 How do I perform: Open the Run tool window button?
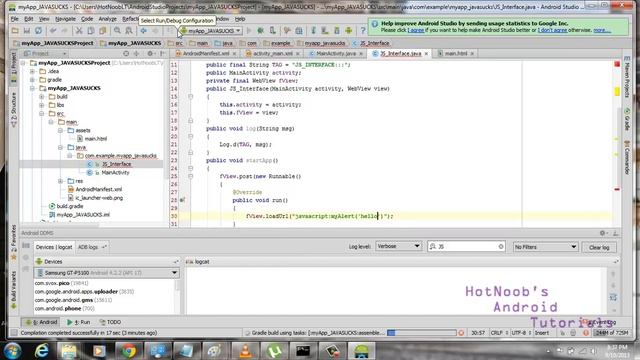coord(78,322)
